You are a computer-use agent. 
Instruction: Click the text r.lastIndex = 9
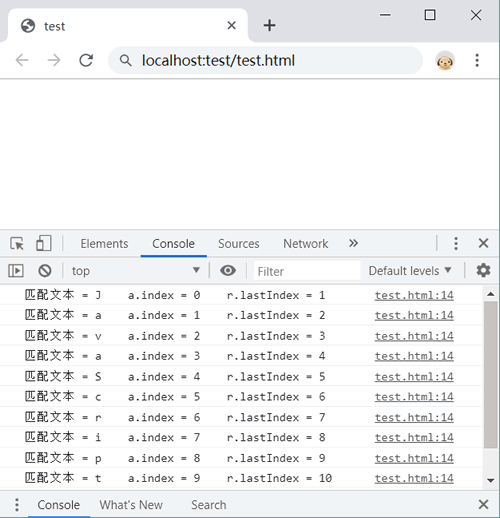(275, 458)
